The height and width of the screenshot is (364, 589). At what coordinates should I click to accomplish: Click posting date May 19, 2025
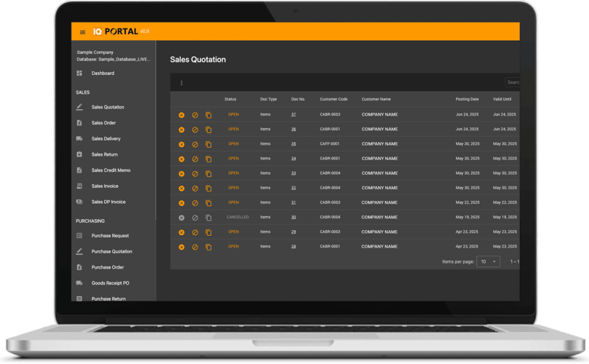(x=467, y=217)
